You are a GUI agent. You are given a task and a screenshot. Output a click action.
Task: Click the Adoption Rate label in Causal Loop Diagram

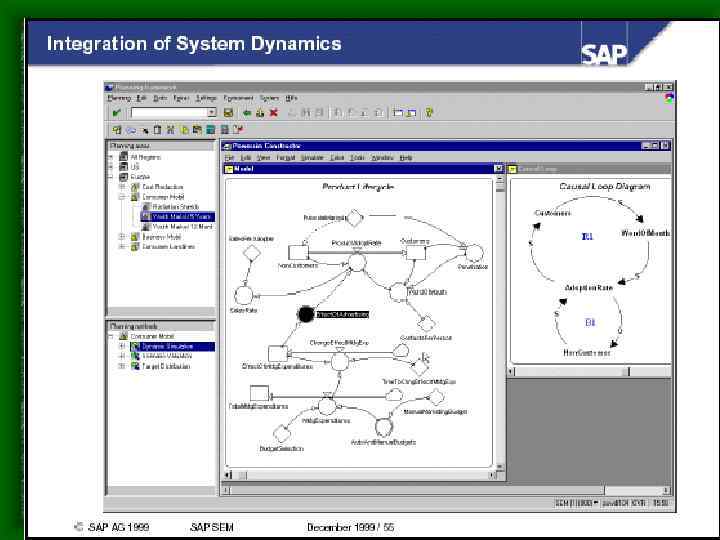pyautogui.click(x=588, y=287)
